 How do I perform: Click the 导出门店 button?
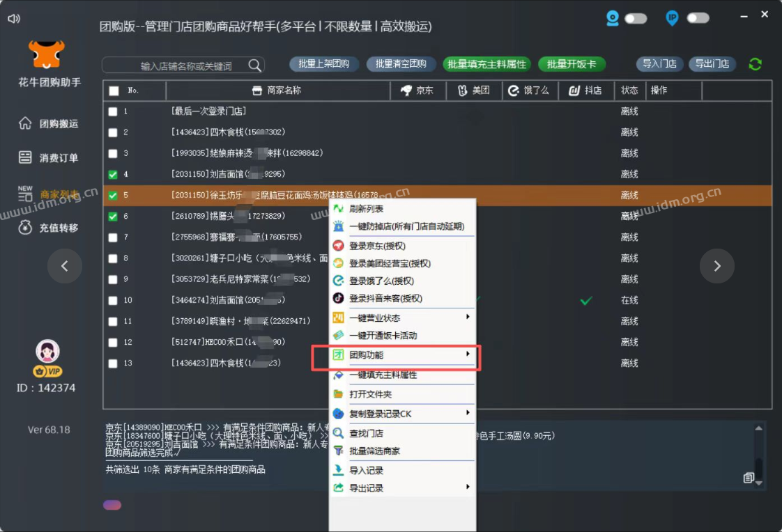click(x=711, y=63)
